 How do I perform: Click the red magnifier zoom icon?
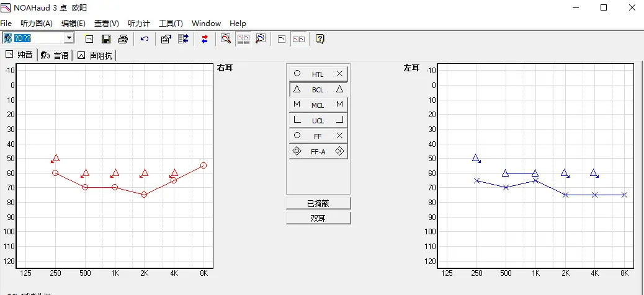(x=226, y=39)
